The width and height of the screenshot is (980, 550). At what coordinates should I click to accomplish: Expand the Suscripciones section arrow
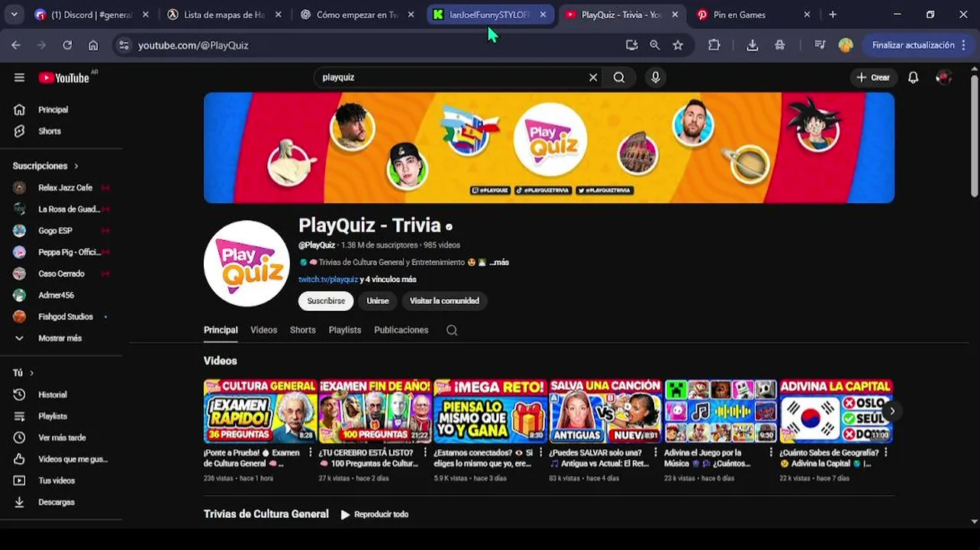pos(76,166)
